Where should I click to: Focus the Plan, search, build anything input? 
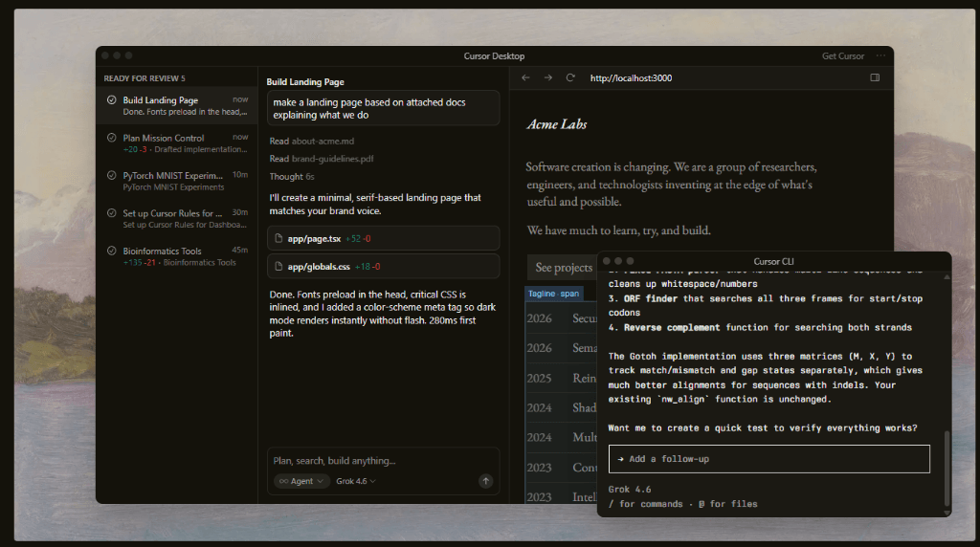pyautogui.click(x=383, y=461)
